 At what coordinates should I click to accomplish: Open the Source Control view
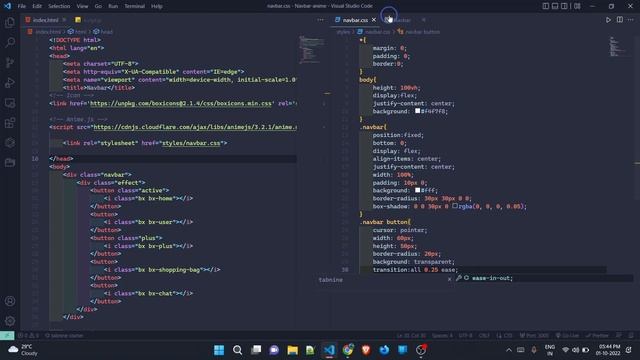click(x=10, y=62)
